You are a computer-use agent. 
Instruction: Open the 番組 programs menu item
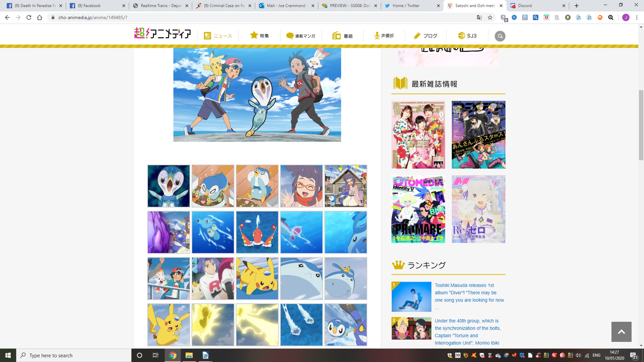343,36
